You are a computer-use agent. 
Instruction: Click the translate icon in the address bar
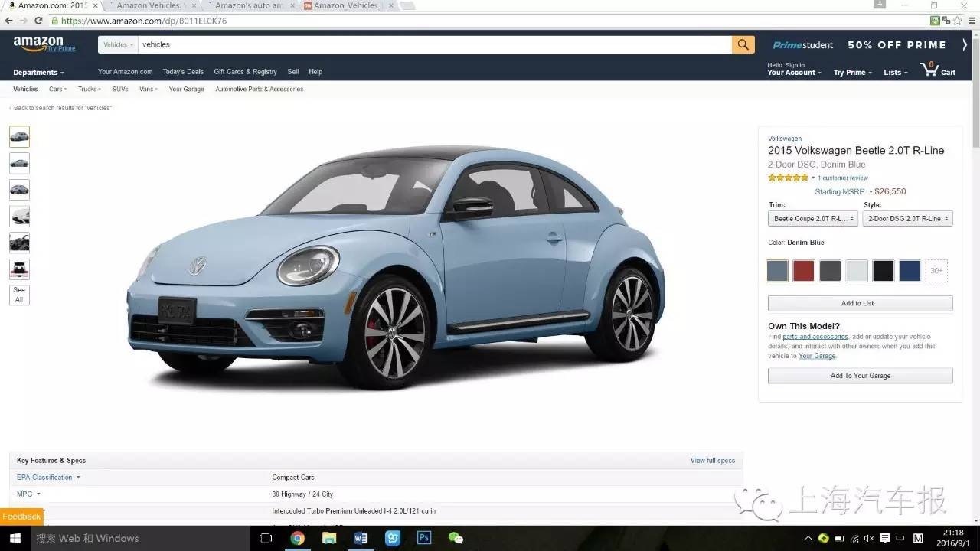945,21
